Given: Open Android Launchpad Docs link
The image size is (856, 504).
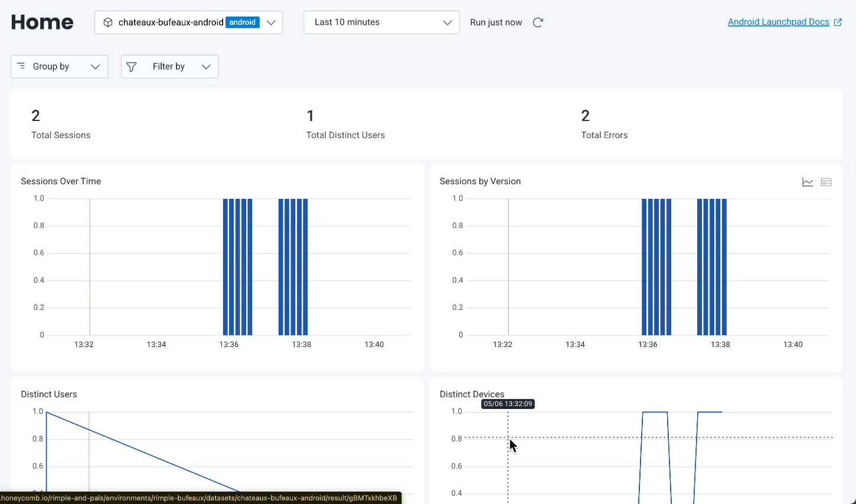Looking at the screenshot, I should (778, 22).
